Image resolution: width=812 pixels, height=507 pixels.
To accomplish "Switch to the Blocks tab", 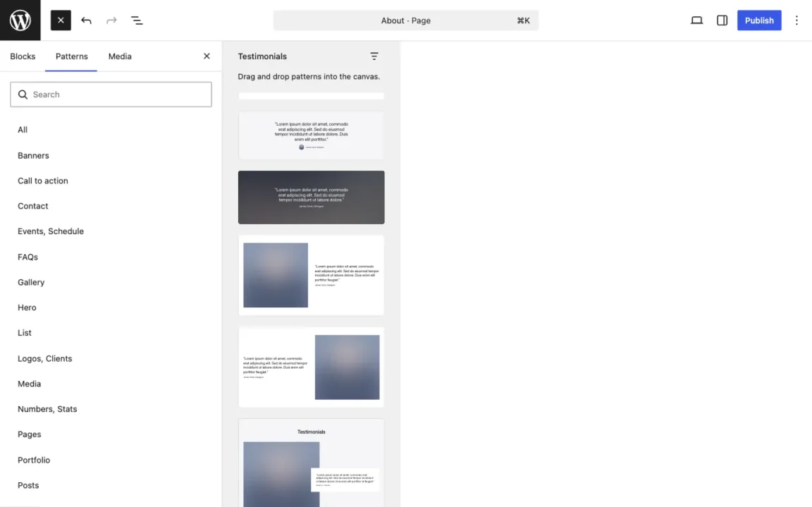I will tap(23, 56).
